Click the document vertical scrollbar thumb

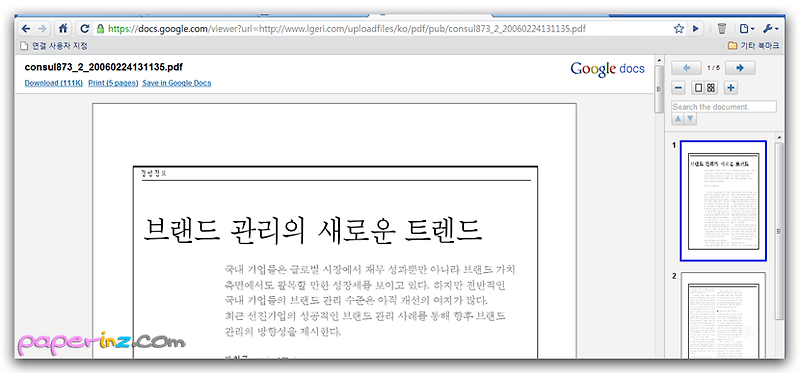tap(659, 88)
